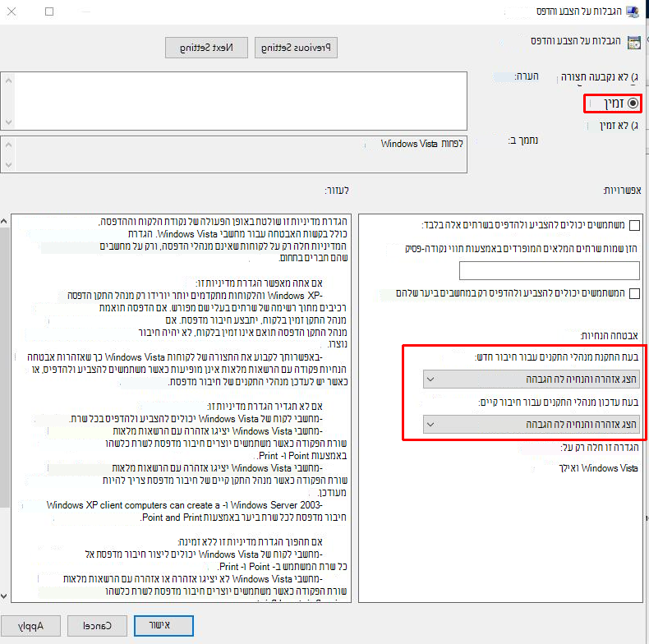Click the policy setting icon beside the heading
The height and width of the screenshot is (644, 649).
[x=633, y=42]
